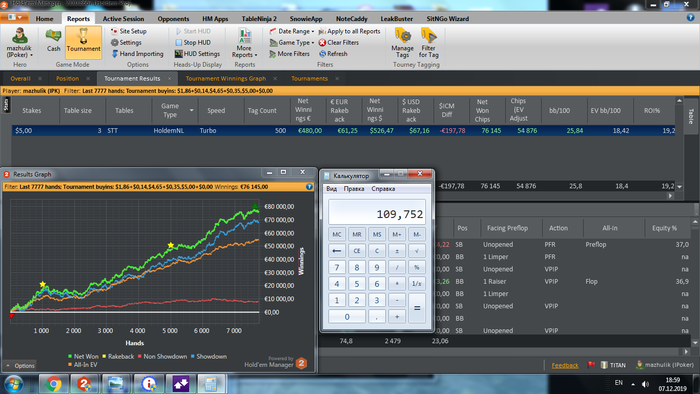Select the Cash game mode icon
The height and width of the screenshot is (394, 700).
pyautogui.click(x=54, y=41)
